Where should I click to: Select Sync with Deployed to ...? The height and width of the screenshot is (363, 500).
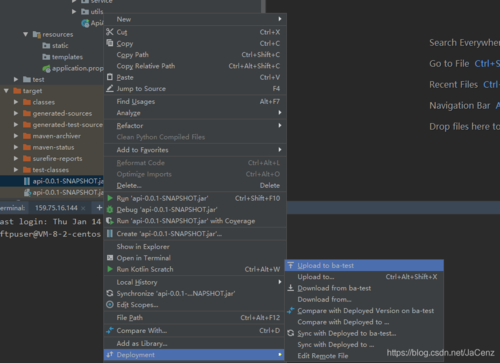point(364,345)
